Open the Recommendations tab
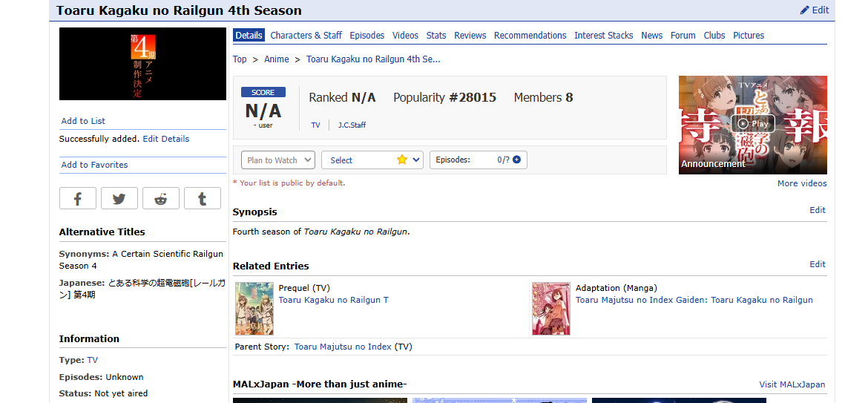Image resolution: width=868 pixels, height=403 pixels. point(530,36)
